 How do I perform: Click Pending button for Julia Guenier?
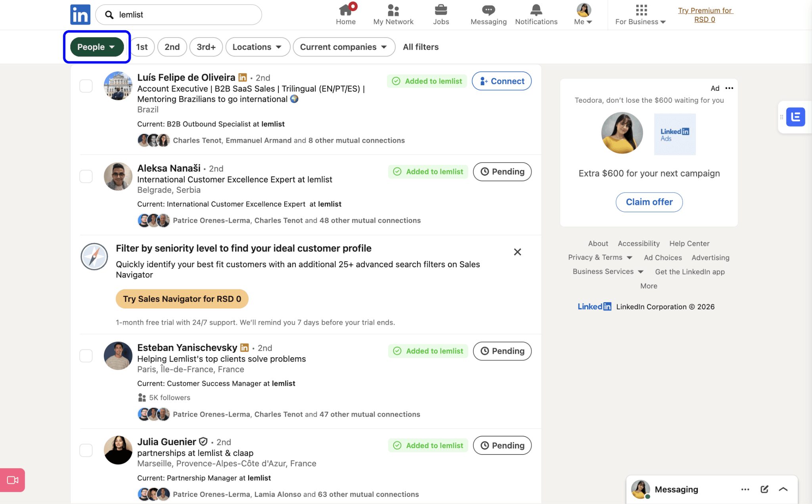pyautogui.click(x=502, y=445)
